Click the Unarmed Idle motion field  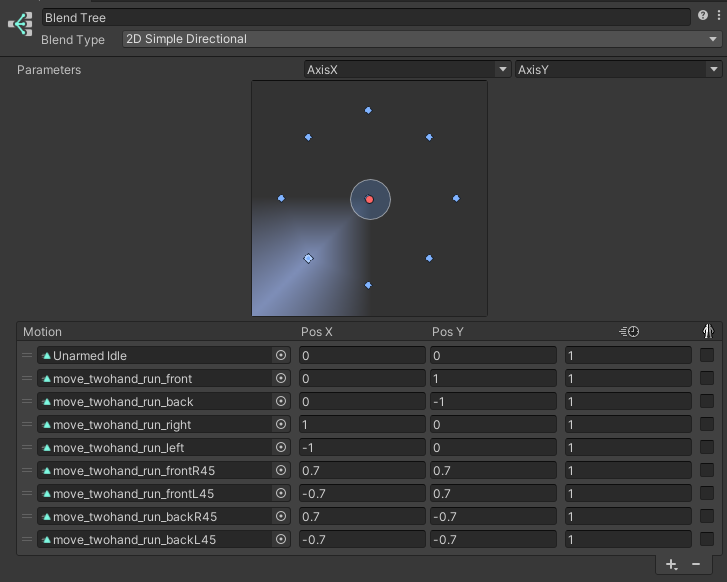tap(164, 356)
